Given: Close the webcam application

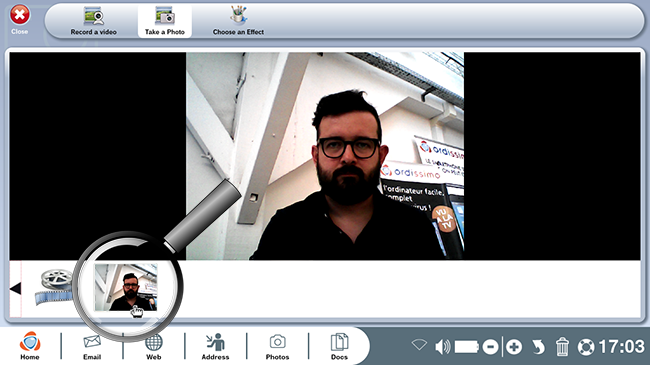Looking at the screenshot, I should (x=19, y=19).
